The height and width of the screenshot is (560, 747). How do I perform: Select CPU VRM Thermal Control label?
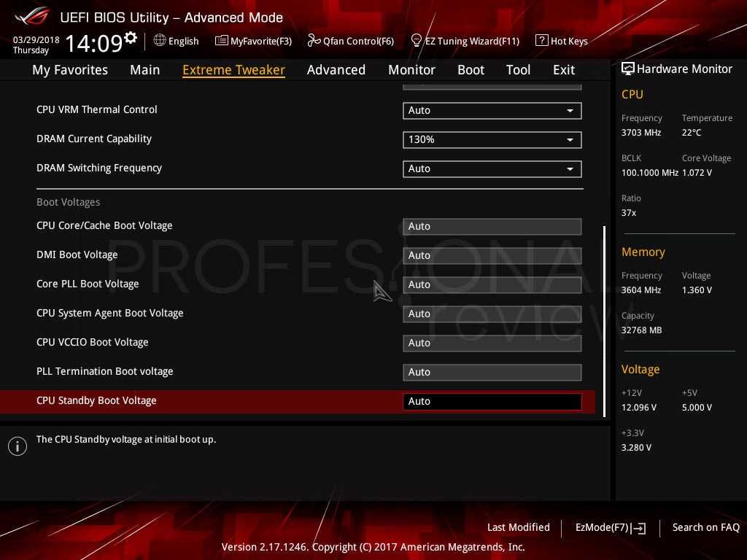[x=97, y=109]
